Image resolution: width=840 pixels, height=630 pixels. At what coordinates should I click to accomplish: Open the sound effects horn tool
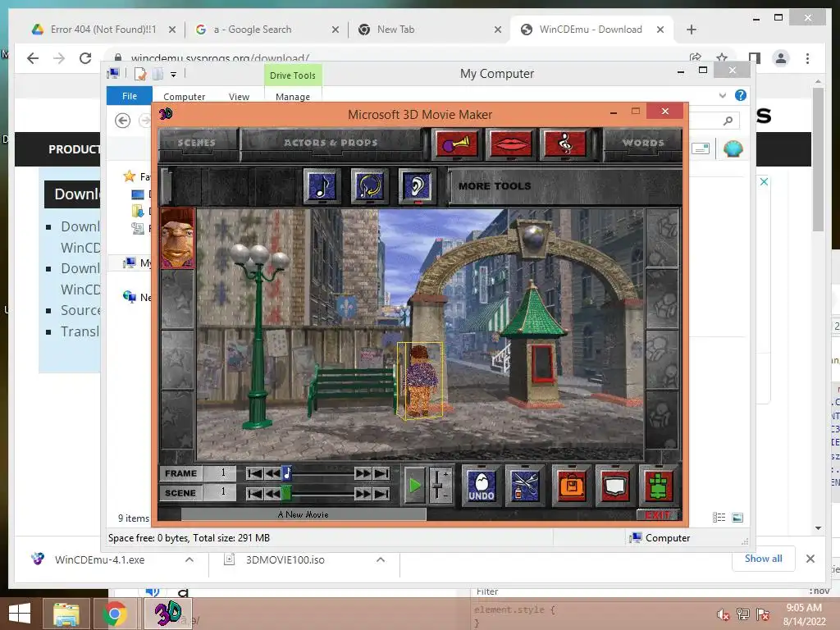[x=456, y=144]
